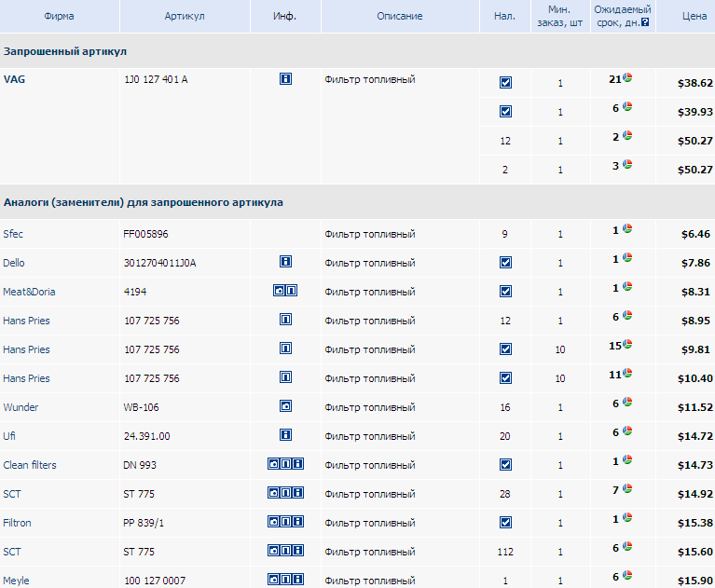Click the availability checkbox in the Dello row
The width and height of the screenshot is (715, 588).
(x=505, y=263)
